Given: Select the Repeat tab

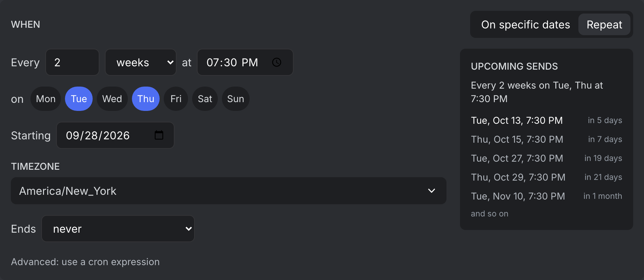Looking at the screenshot, I should coord(604,24).
